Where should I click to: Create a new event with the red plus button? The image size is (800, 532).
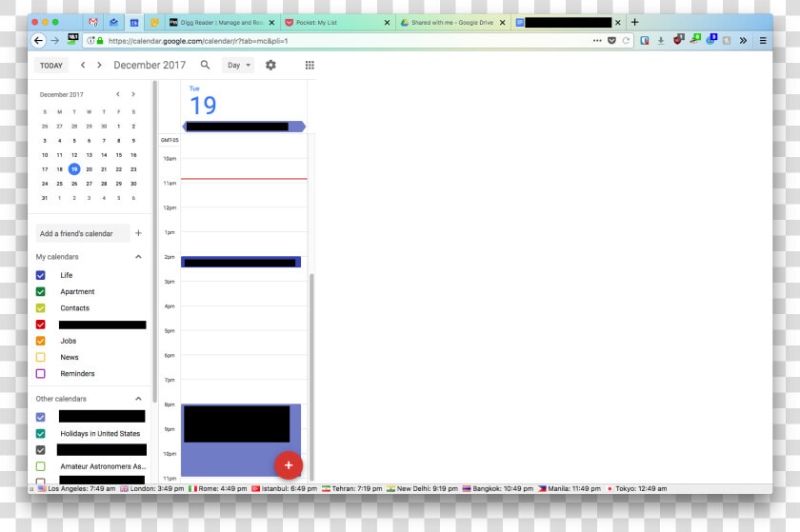pyautogui.click(x=289, y=465)
